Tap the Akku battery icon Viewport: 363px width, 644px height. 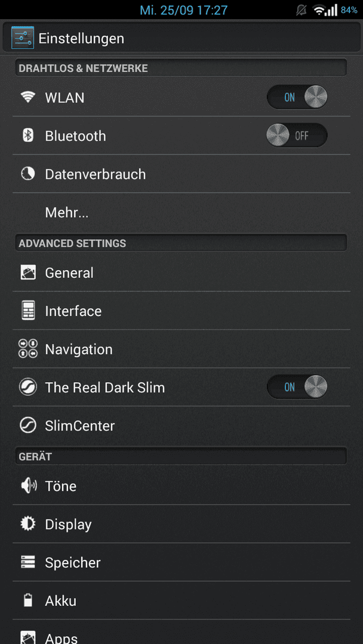27,600
